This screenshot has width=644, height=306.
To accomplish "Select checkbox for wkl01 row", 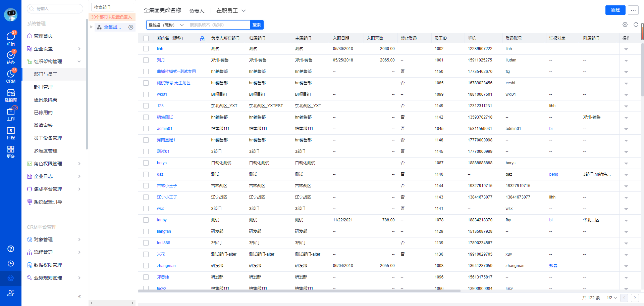I will 146,94.
